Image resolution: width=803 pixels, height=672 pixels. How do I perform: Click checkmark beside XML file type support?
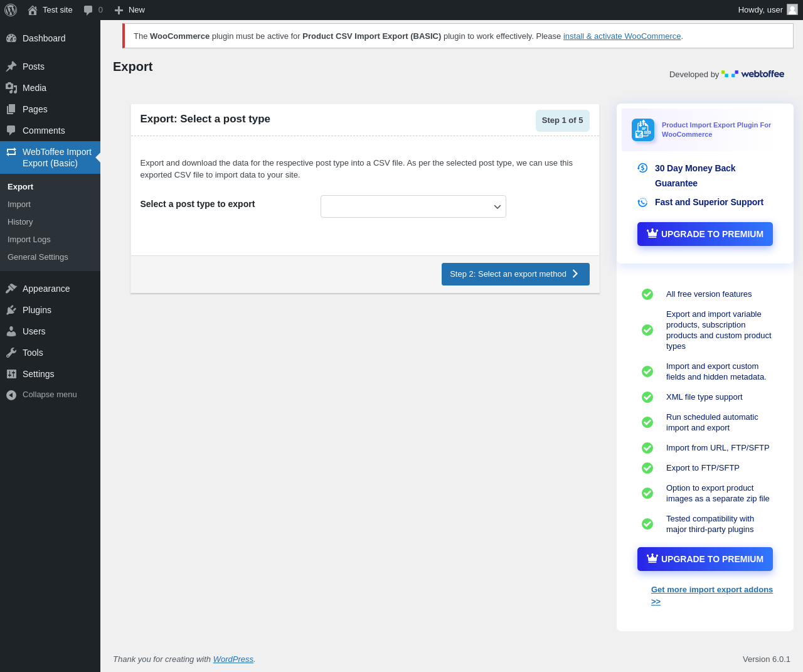(x=647, y=397)
